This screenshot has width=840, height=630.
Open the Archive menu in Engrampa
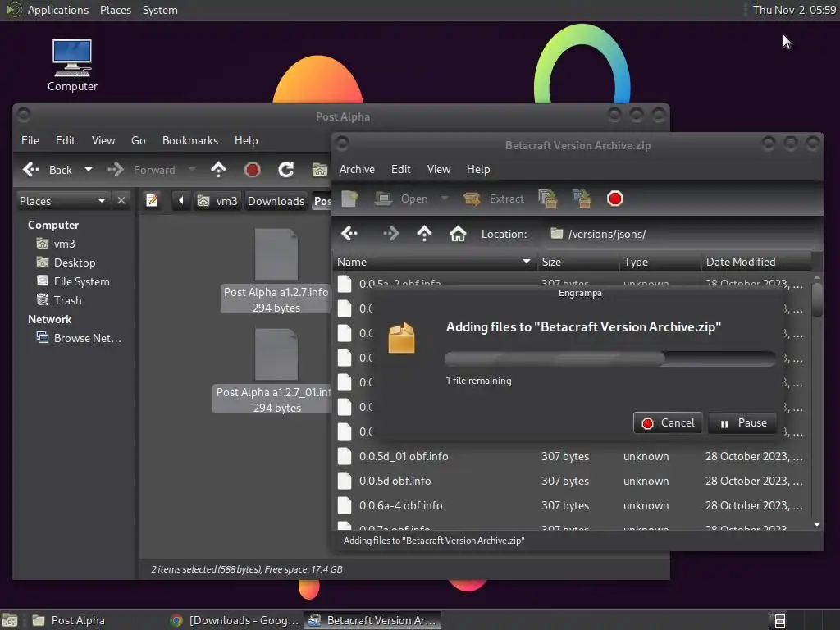click(357, 169)
